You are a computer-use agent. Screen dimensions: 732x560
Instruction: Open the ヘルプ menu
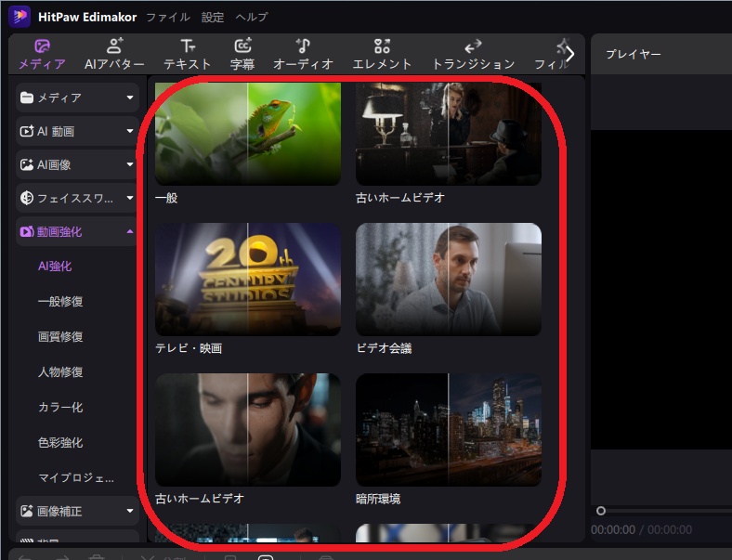point(251,18)
